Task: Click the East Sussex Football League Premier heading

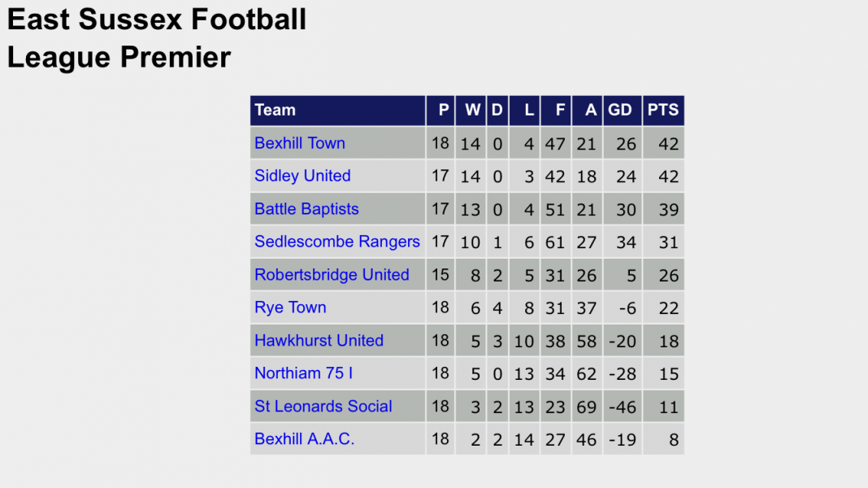Action: click(157, 38)
